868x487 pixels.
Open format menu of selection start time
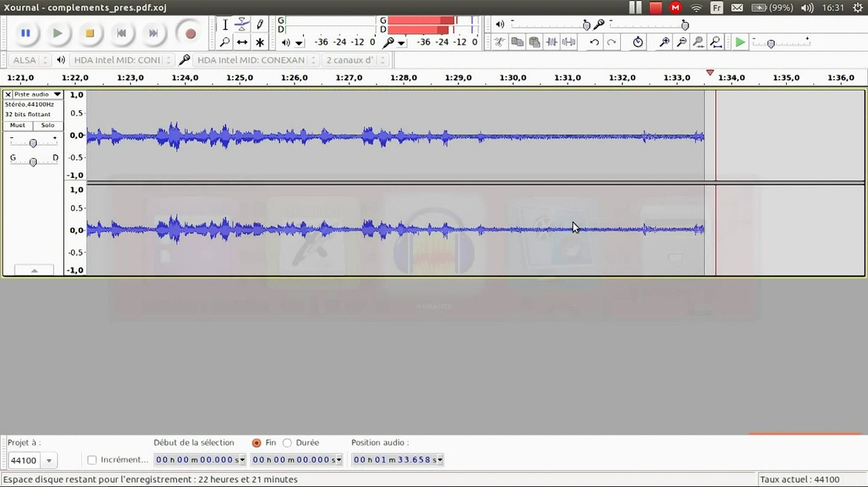242,460
